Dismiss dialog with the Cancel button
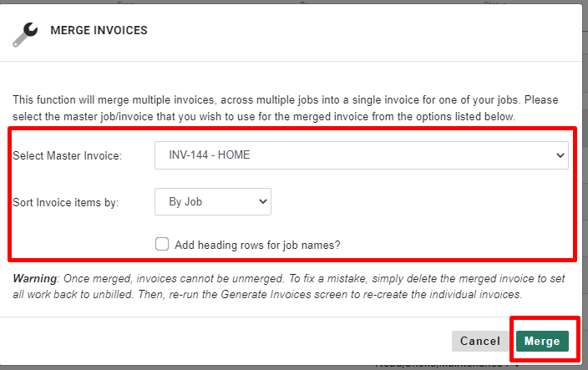 [480, 341]
